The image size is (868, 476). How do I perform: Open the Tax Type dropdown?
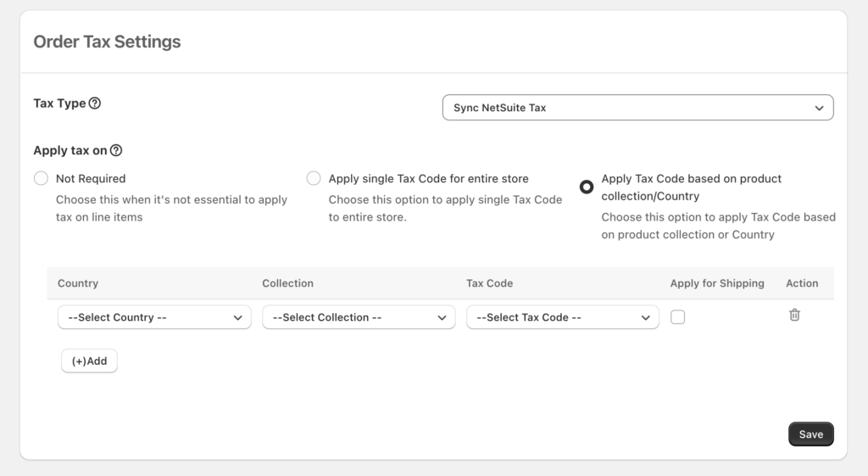coord(637,108)
